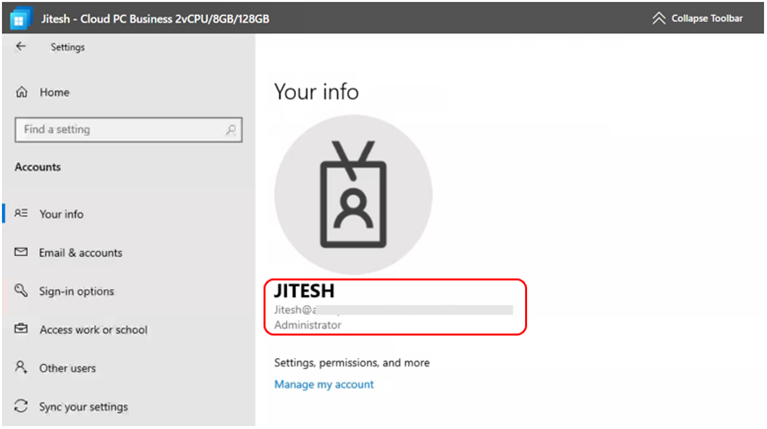767x429 pixels.
Task: Click the Administrator role text
Action: (x=308, y=325)
